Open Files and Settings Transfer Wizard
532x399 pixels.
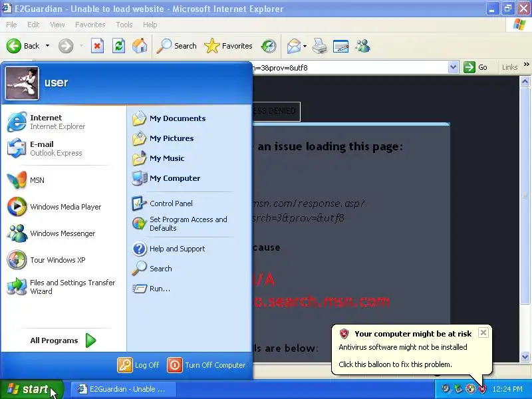(x=63, y=287)
